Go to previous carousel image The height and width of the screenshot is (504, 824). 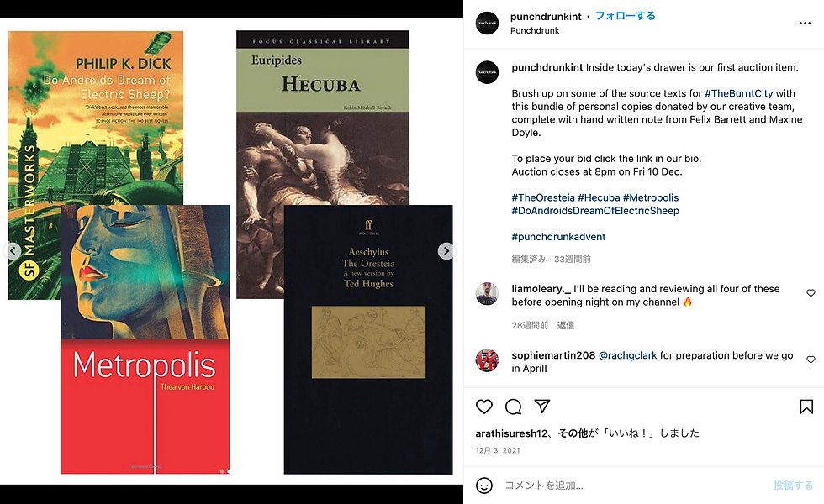(13, 251)
